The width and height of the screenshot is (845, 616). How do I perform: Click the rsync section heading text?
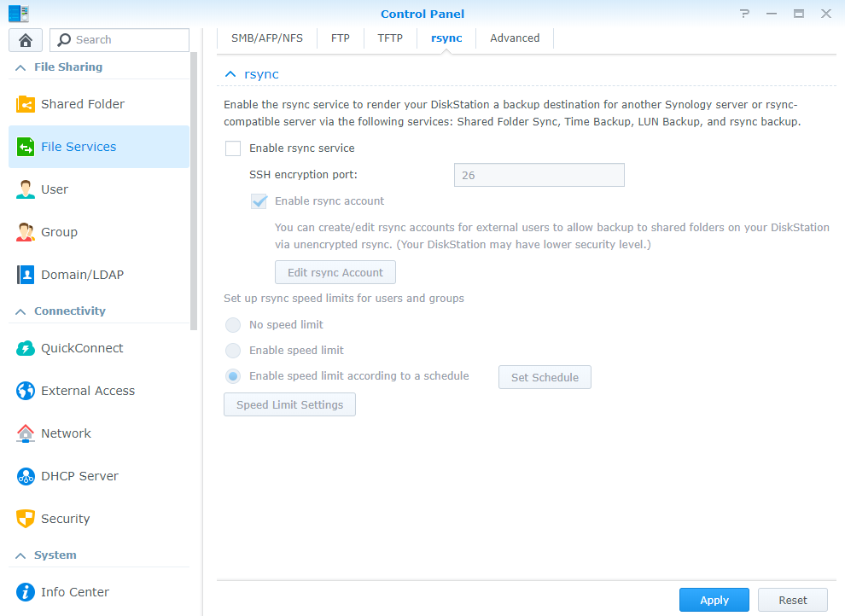(x=261, y=74)
